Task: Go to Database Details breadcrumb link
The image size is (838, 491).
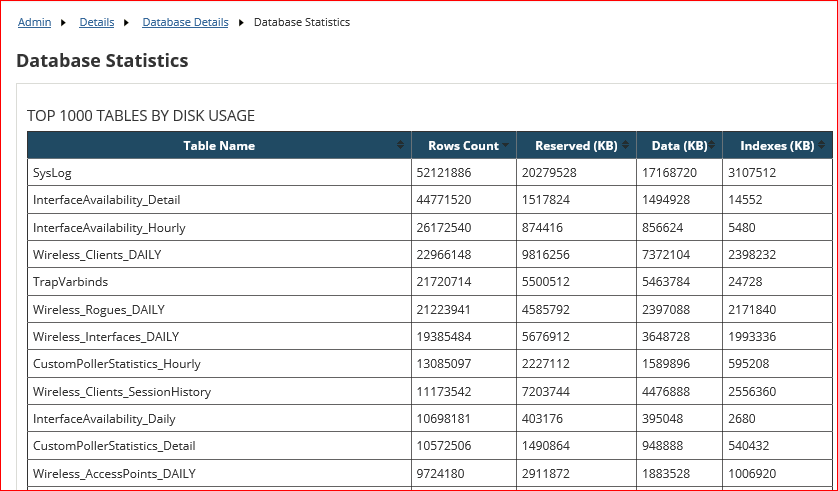Action: (185, 22)
